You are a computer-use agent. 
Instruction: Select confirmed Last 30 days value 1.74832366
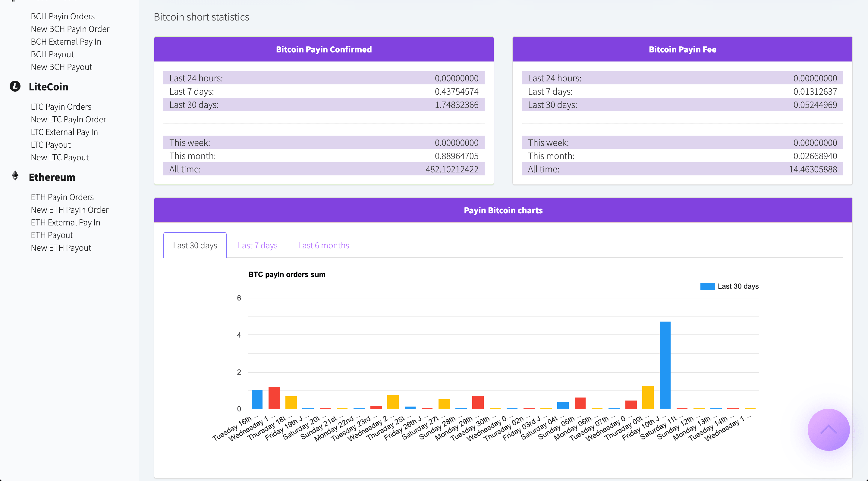point(457,105)
